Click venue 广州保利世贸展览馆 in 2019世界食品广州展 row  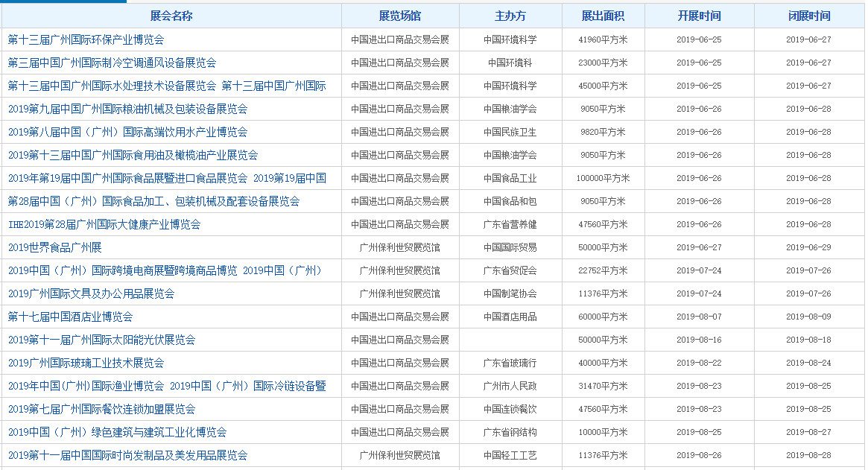click(399, 247)
